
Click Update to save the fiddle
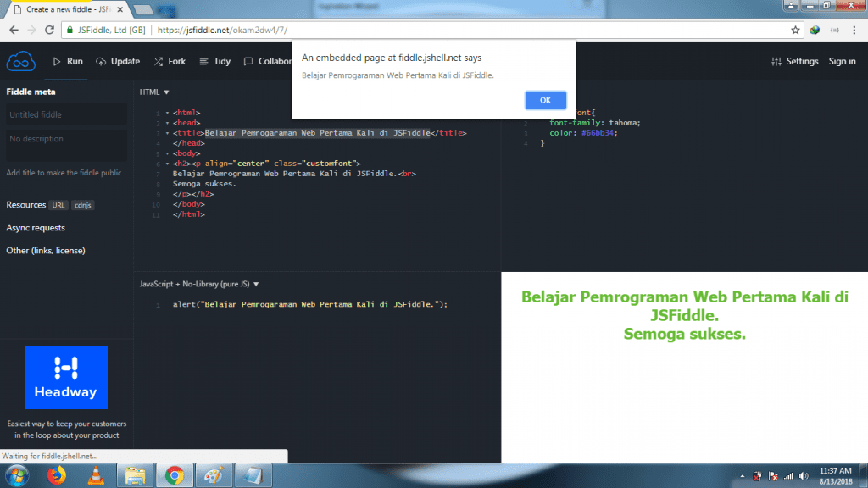[118, 61]
